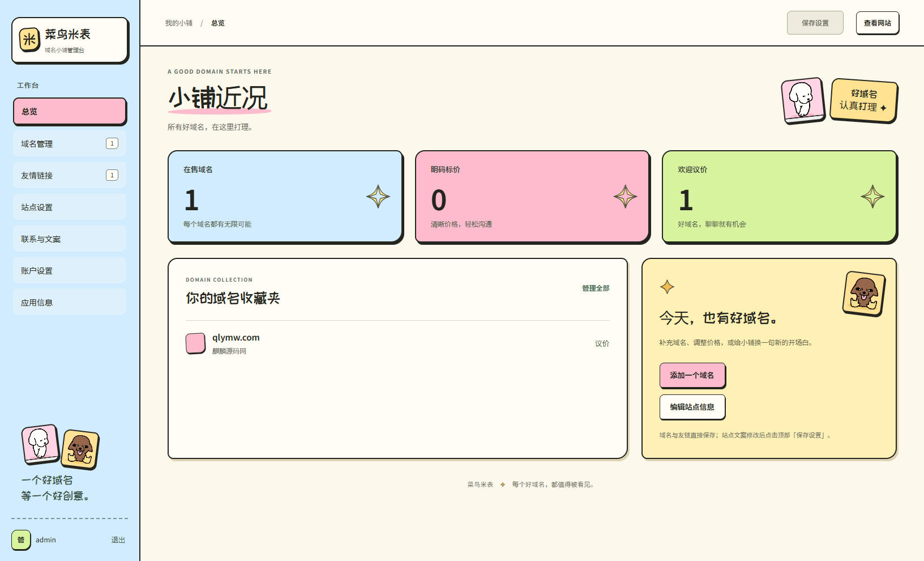Click the count badge on 友情链接
Image resolution: width=924 pixels, height=561 pixels.
click(x=112, y=175)
